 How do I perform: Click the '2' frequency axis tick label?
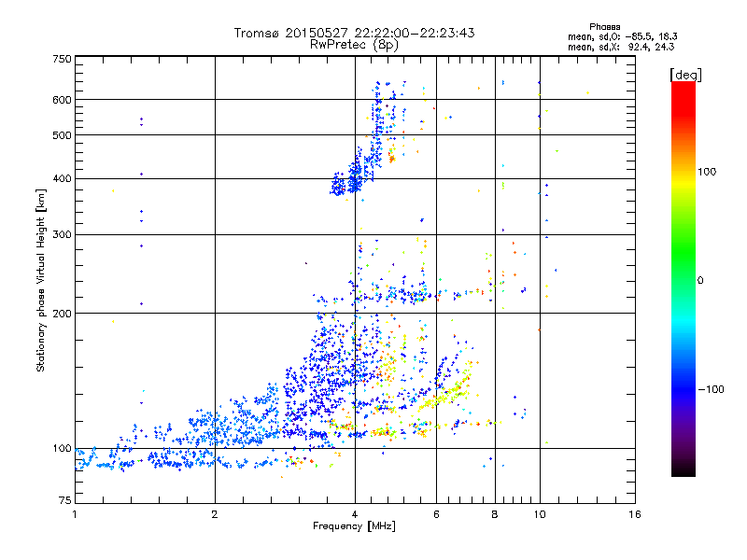pyautogui.click(x=215, y=514)
